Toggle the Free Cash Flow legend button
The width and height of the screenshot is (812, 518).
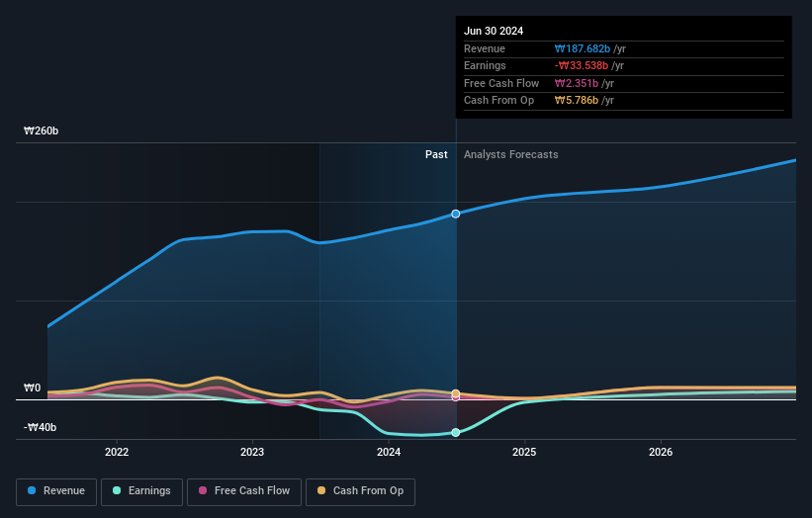pos(244,491)
